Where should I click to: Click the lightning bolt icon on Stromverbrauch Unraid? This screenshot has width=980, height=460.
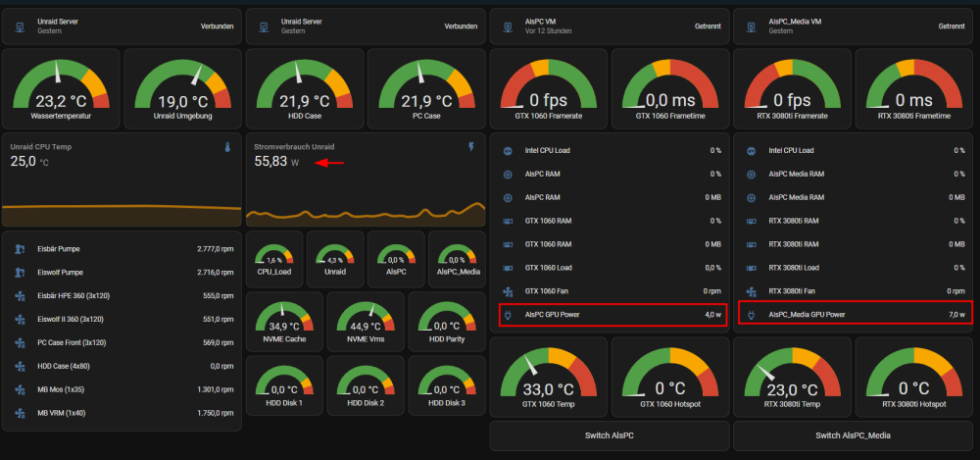472,147
